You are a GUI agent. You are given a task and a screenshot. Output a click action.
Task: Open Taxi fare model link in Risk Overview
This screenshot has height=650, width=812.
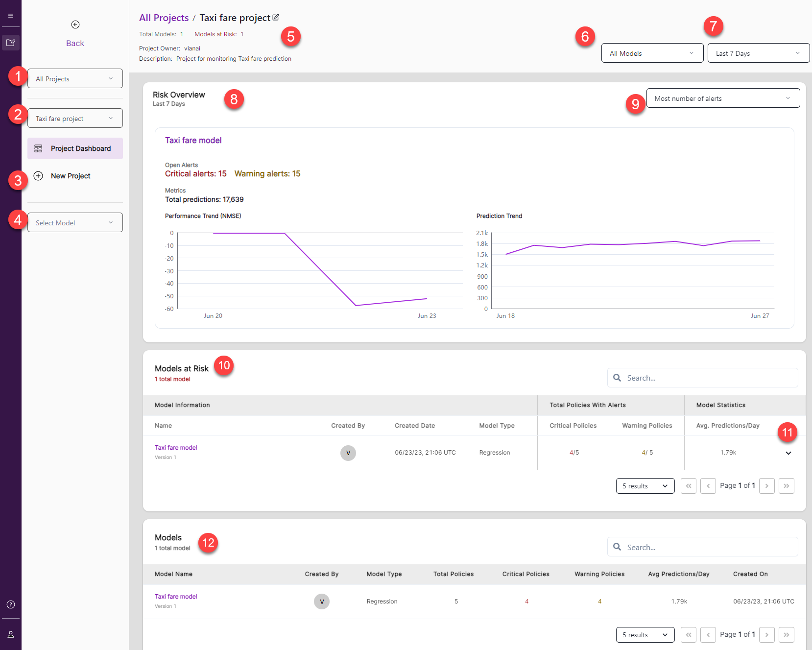pos(193,141)
